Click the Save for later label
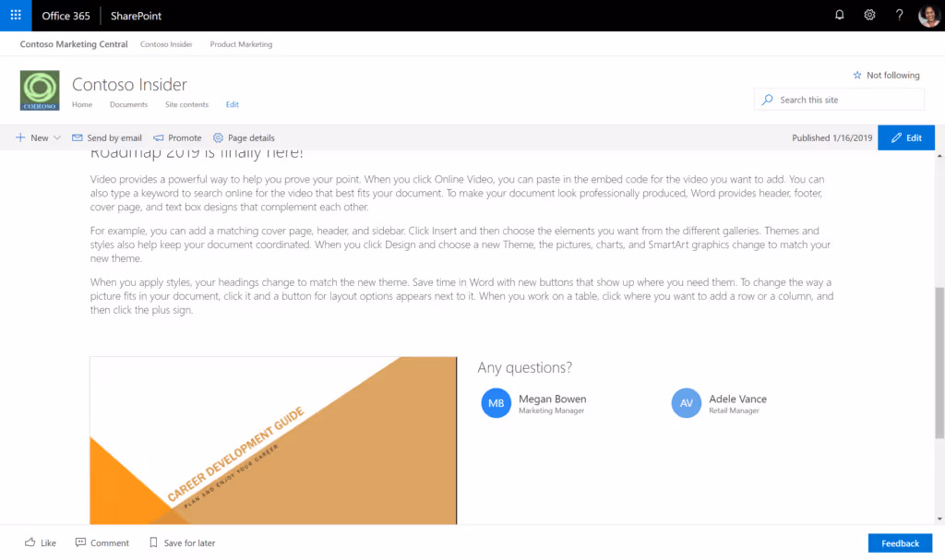Screen dimensions: 945x560 coord(189,542)
